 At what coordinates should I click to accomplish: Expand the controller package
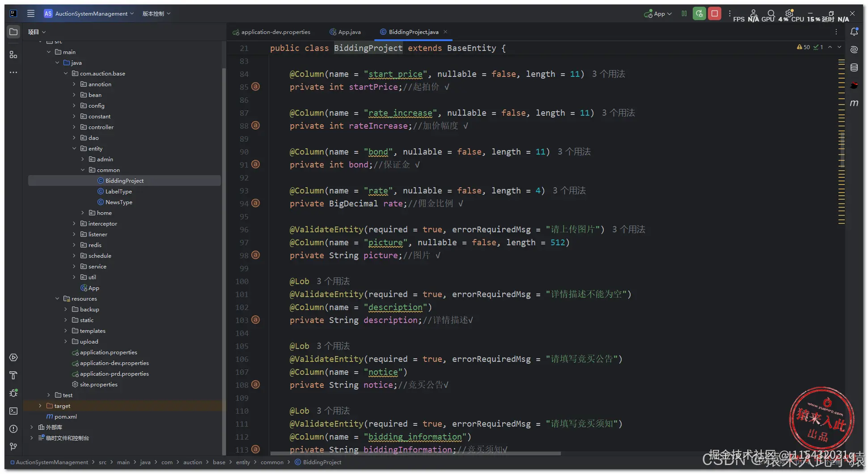pos(74,127)
